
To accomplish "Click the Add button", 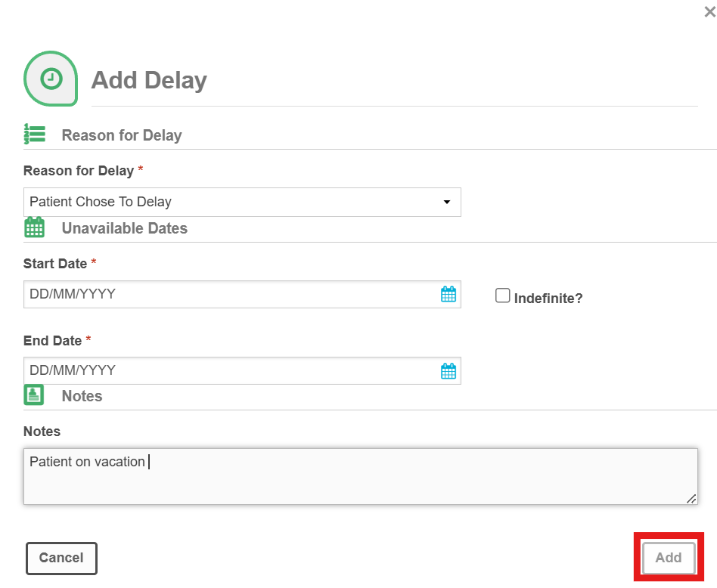I will click(669, 557).
